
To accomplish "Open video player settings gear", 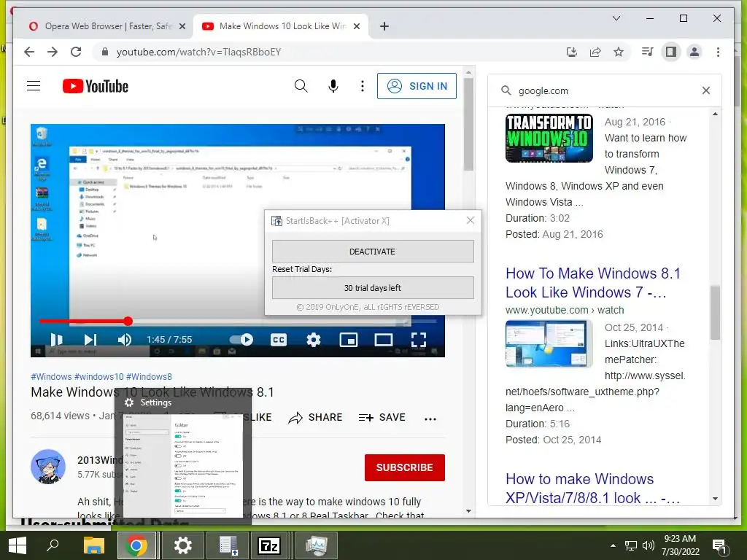I will pyautogui.click(x=314, y=340).
